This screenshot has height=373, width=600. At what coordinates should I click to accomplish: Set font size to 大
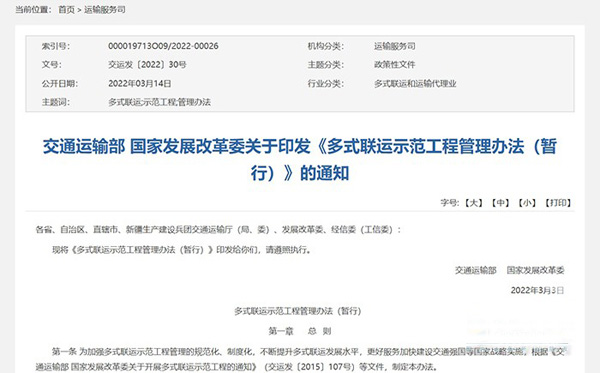pyautogui.click(x=474, y=203)
